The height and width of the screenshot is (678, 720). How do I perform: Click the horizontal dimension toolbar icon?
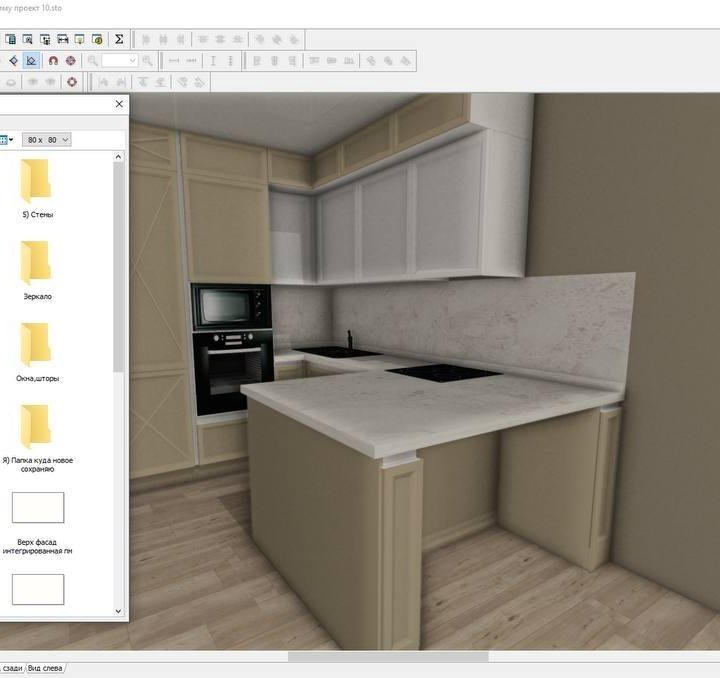[x=174, y=61]
